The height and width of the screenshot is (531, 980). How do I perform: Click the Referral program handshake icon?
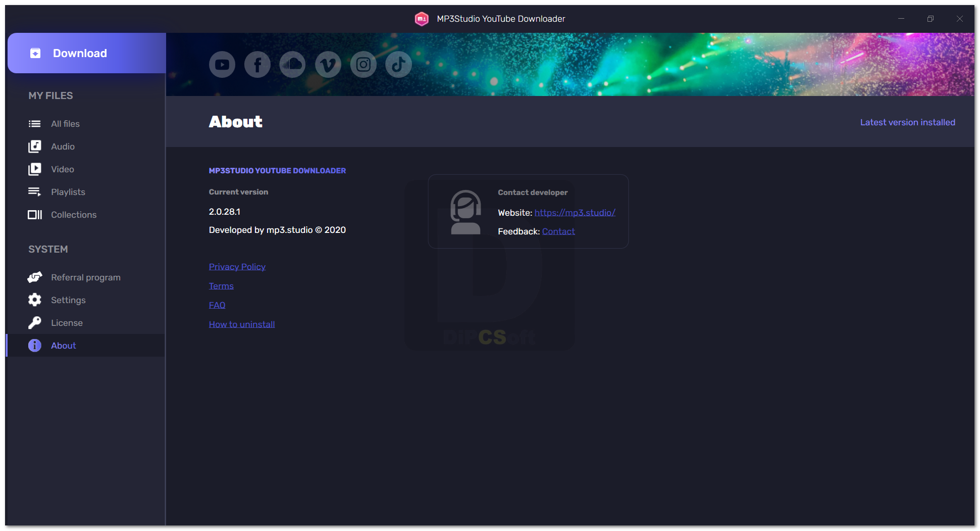[35, 277]
